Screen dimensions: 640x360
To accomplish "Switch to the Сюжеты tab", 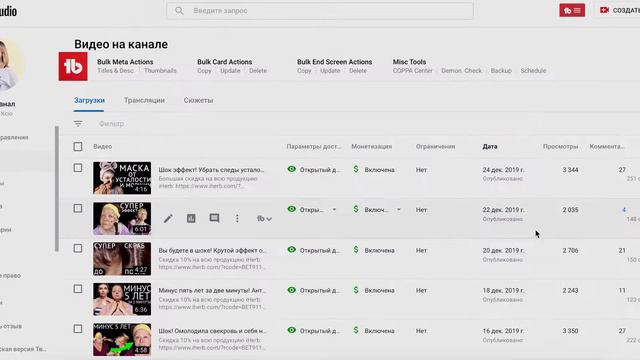I will (198, 100).
